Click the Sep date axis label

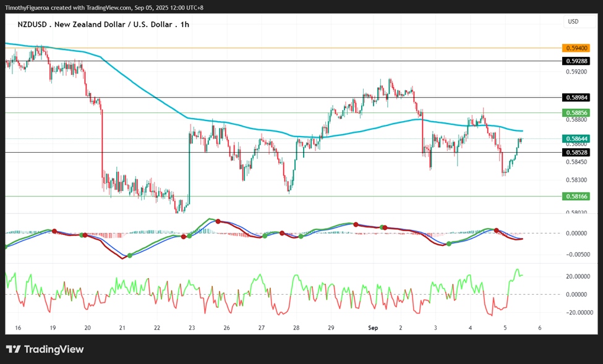[x=373, y=328]
